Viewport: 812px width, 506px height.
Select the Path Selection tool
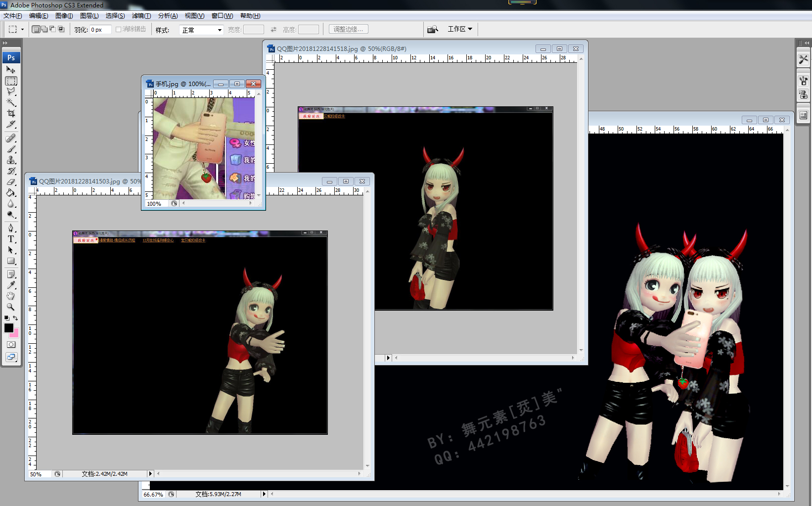(x=11, y=249)
